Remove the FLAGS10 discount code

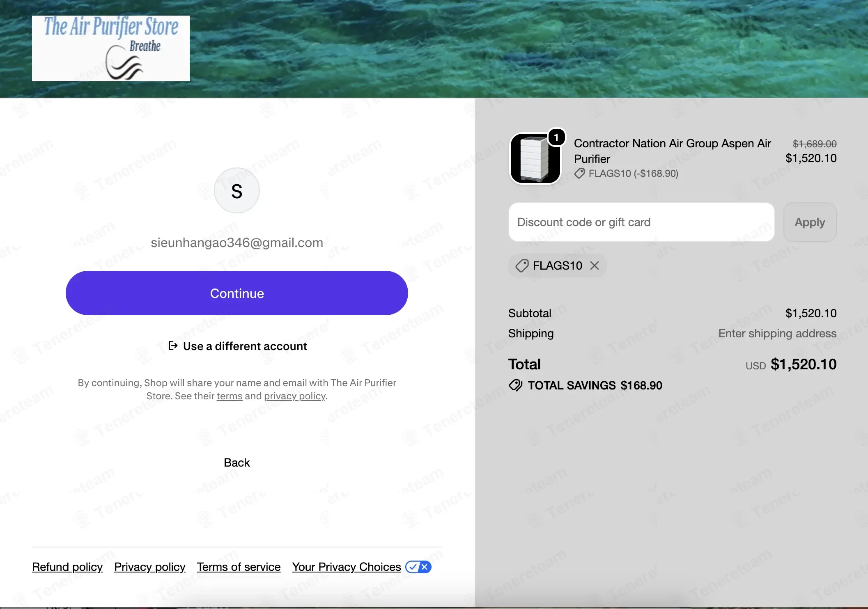coord(595,266)
